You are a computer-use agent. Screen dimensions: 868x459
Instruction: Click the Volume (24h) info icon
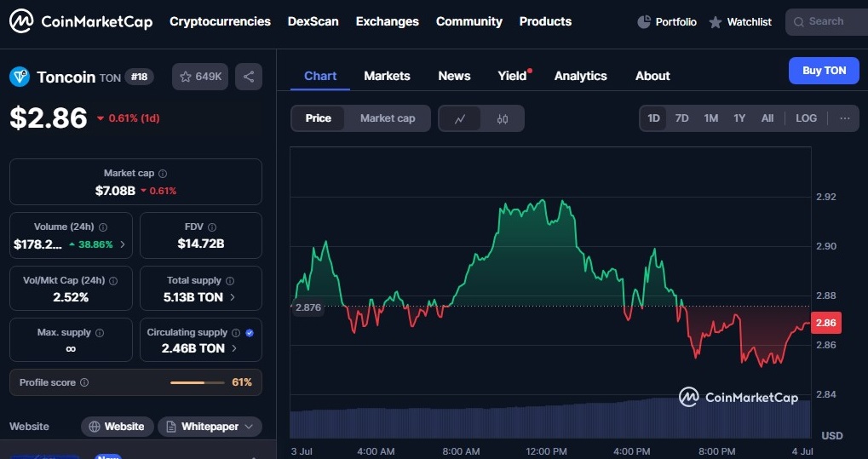[103, 227]
